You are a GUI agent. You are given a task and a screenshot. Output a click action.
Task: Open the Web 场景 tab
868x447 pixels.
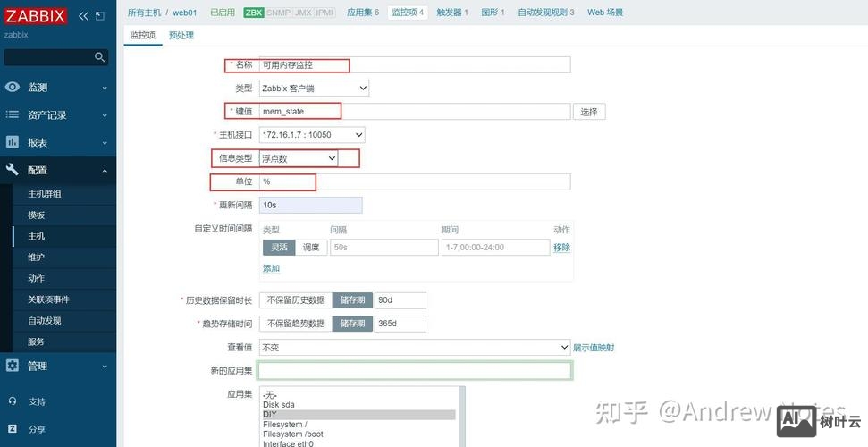[x=605, y=13]
